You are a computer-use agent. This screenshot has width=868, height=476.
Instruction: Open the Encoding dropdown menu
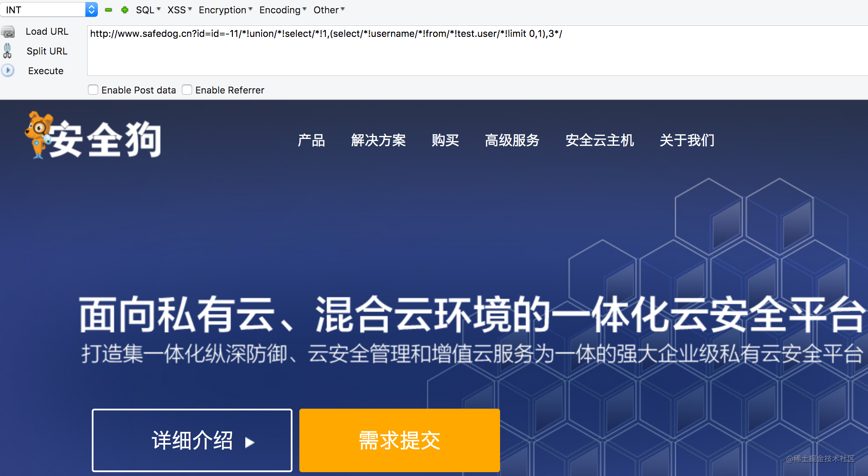click(283, 10)
